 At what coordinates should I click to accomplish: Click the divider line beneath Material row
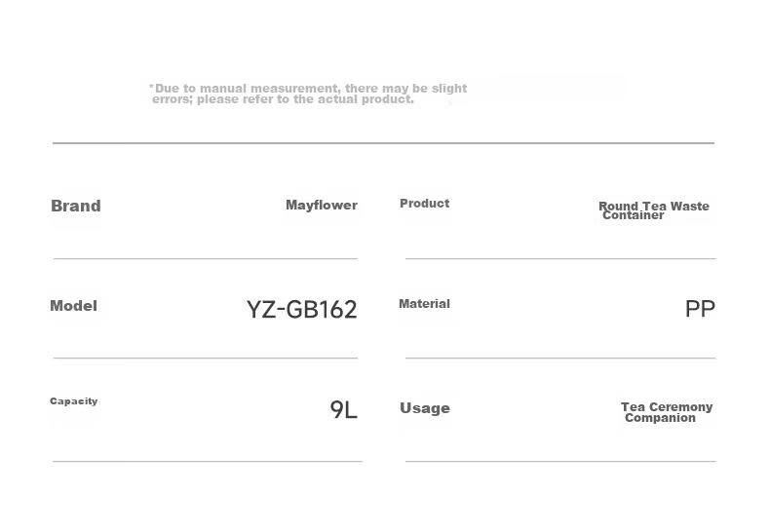pyautogui.click(x=560, y=359)
